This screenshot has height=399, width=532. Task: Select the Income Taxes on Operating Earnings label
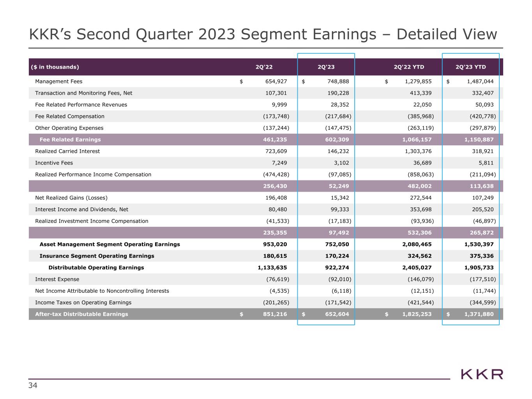83,302
